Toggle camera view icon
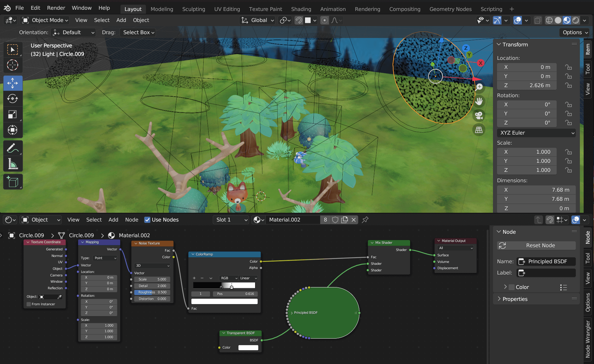 tap(479, 115)
